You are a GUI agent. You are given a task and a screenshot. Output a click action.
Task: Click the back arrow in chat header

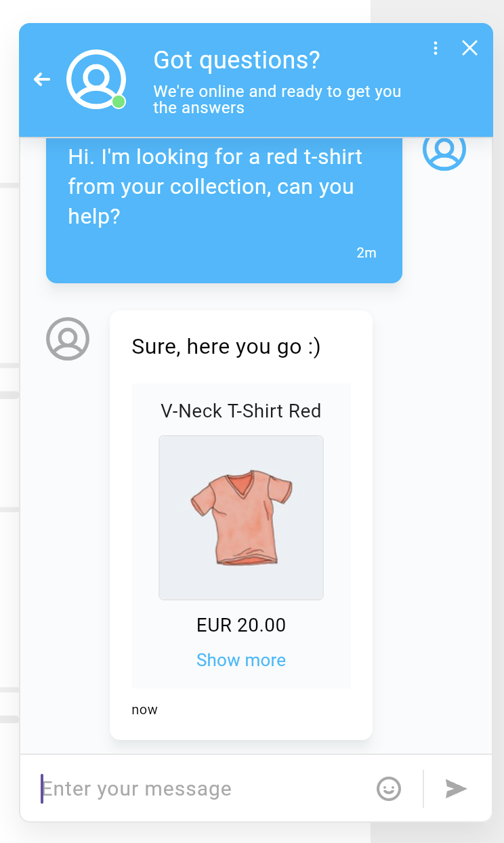tap(42, 80)
